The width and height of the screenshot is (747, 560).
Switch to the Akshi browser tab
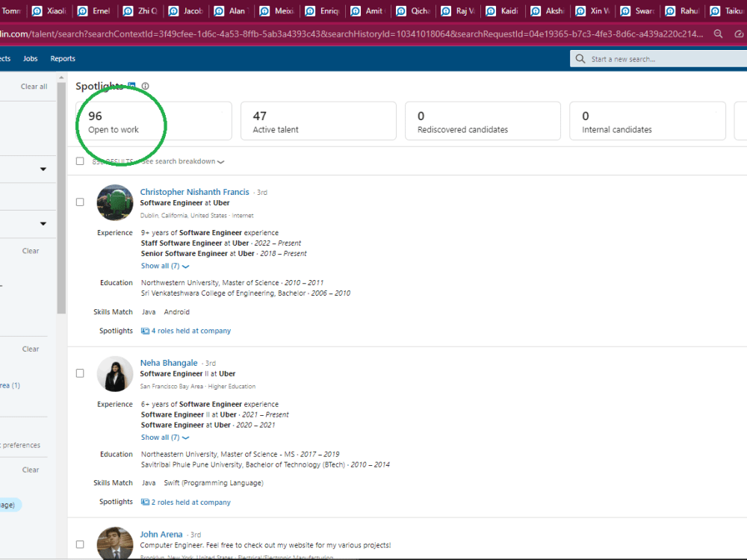(548, 10)
